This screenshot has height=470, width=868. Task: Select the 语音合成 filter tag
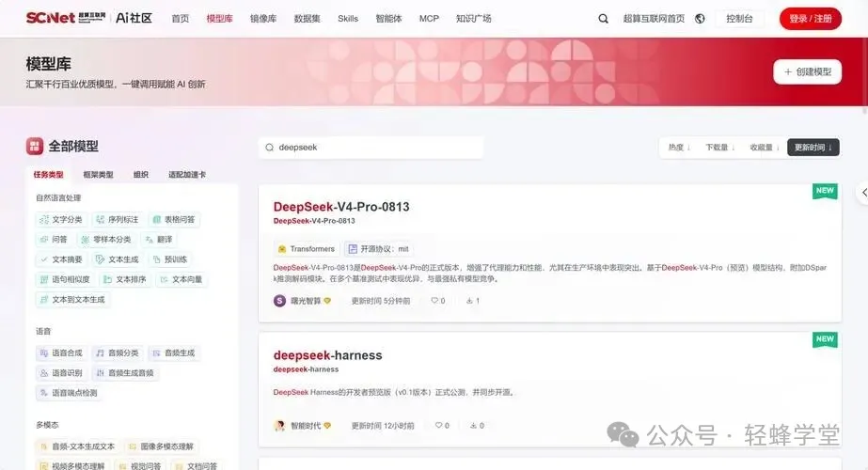pos(61,353)
